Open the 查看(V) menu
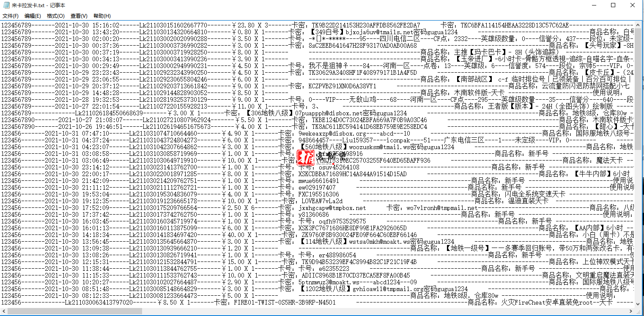The width and height of the screenshot is (644, 316). point(79,16)
